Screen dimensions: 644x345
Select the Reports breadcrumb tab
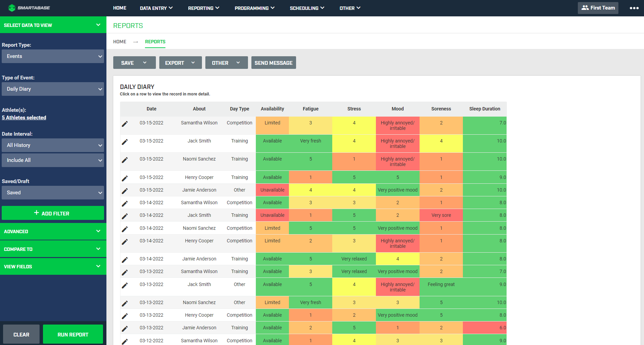click(x=155, y=42)
